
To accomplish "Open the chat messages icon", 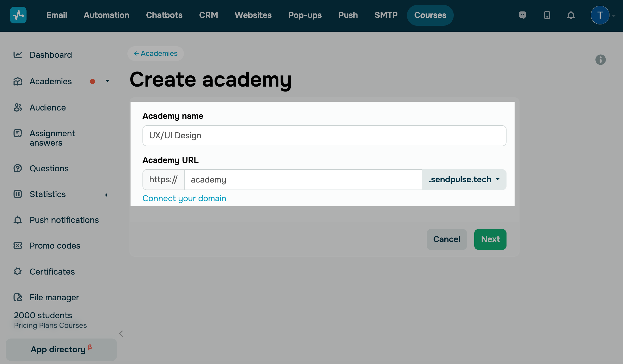I will 522,15.
